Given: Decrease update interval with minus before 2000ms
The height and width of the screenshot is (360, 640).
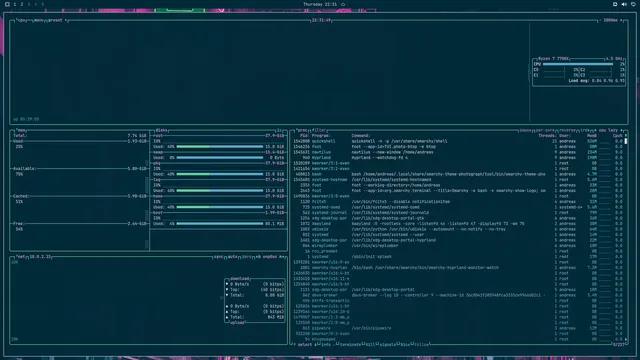Looking at the screenshot, I should click(x=600, y=20).
